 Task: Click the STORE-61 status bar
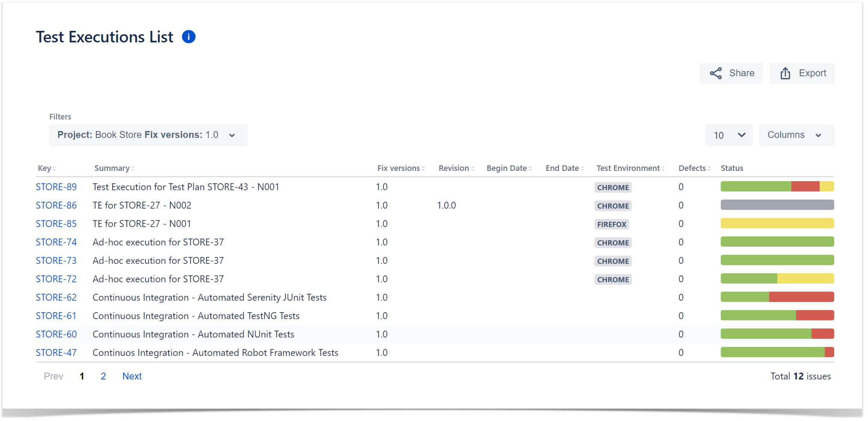coord(777,315)
